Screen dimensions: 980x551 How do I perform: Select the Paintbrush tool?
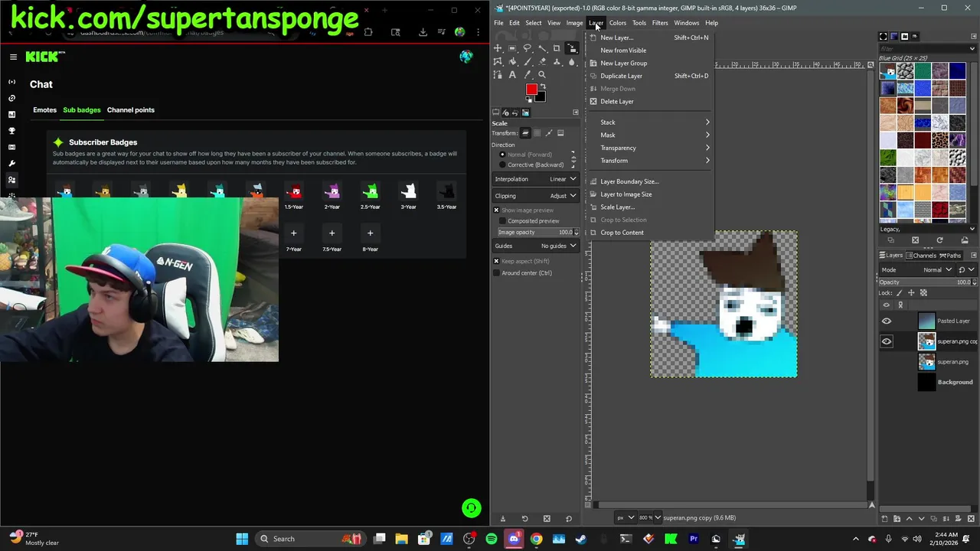click(527, 61)
